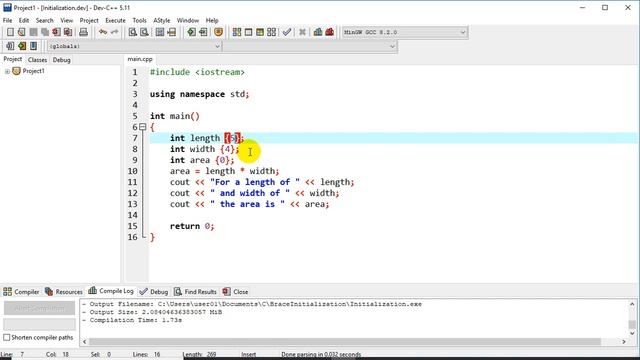Viewport: 640px width, 360px height.
Task: Open the File menu
Action: pyautogui.click(x=7, y=20)
